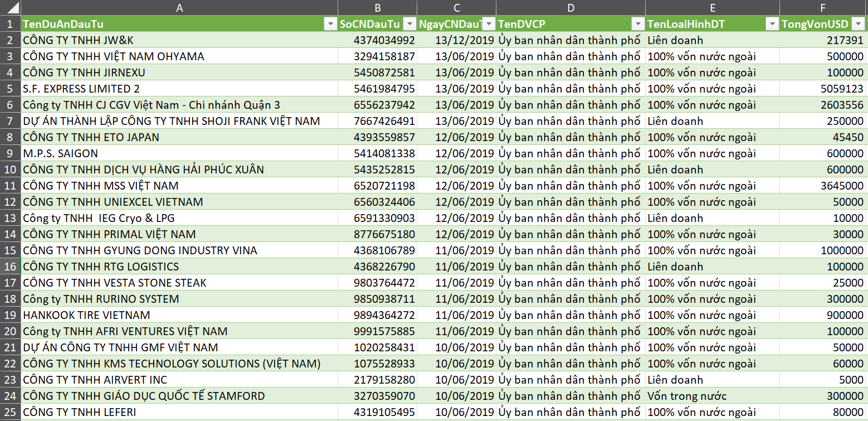This screenshot has width=868, height=421.
Task: Select cell CÔNG TY TNHH VESTA STONE STEAK
Action: tap(179, 283)
